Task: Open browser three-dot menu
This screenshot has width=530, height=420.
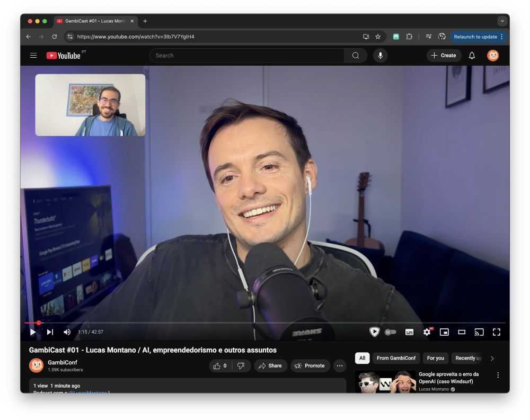Action: point(501,37)
